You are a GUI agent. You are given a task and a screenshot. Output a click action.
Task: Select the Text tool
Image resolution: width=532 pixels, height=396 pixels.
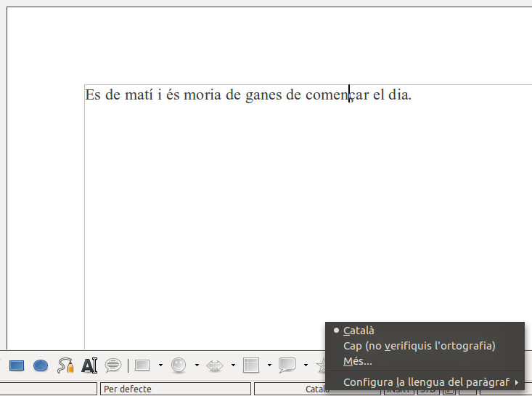[89, 365]
